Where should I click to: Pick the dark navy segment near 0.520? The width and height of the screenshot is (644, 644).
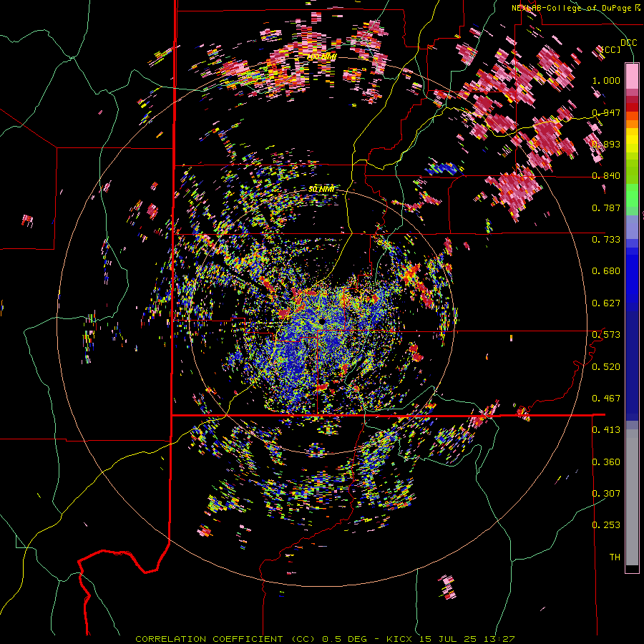coord(632,366)
